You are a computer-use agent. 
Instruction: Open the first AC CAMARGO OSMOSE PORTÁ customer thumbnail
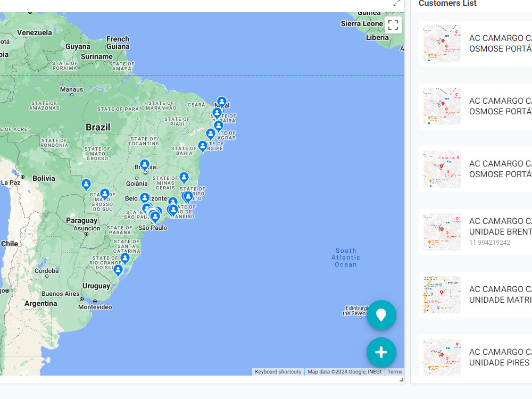(442, 44)
